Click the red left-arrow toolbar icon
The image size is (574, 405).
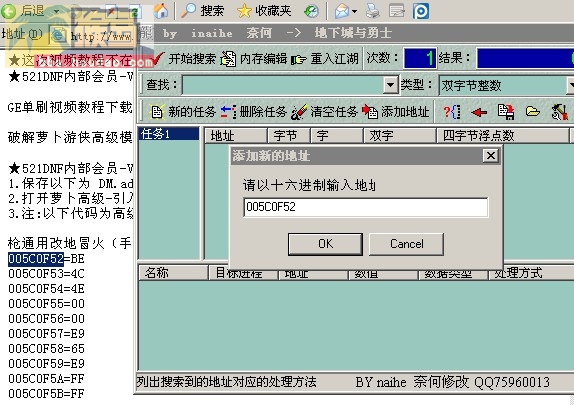coord(479,112)
